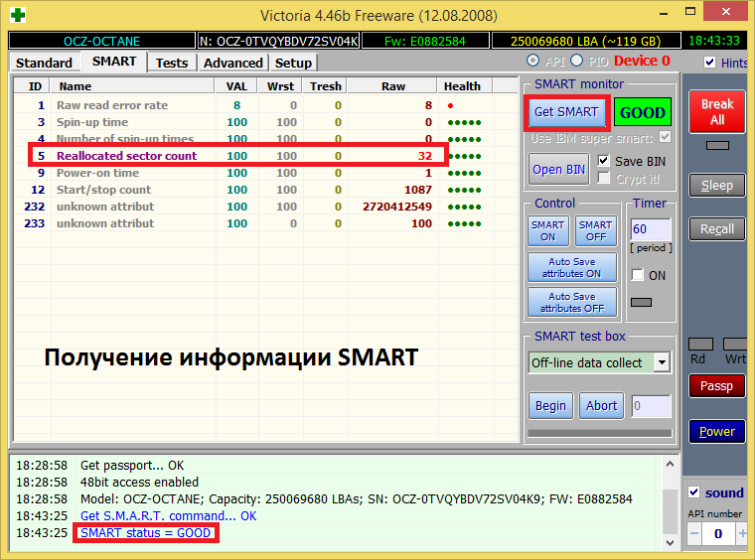This screenshot has height=560, width=755.
Task: Click the OCZ-OCTANE model name field
Action: 102,41
